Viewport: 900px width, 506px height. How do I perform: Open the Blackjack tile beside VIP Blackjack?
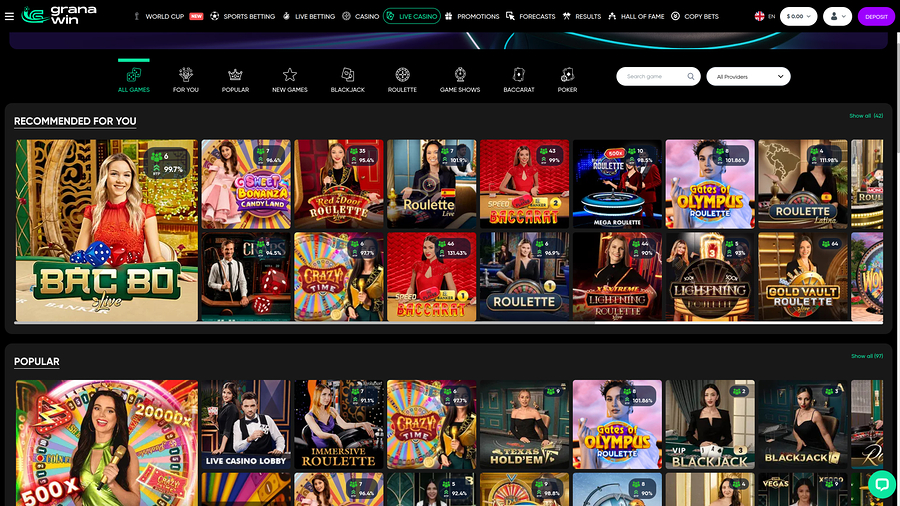[803, 424]
